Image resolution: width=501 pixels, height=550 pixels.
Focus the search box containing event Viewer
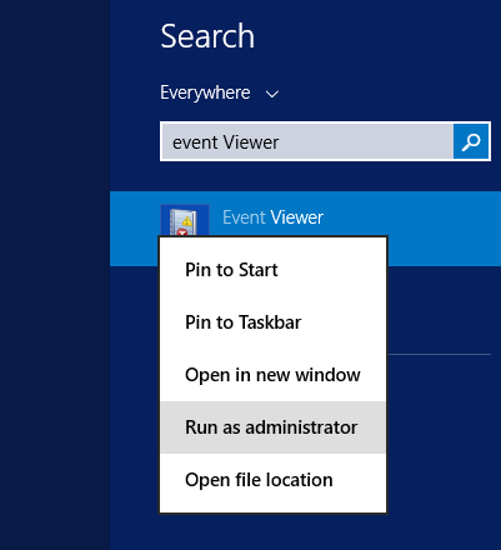coord(307,141)
